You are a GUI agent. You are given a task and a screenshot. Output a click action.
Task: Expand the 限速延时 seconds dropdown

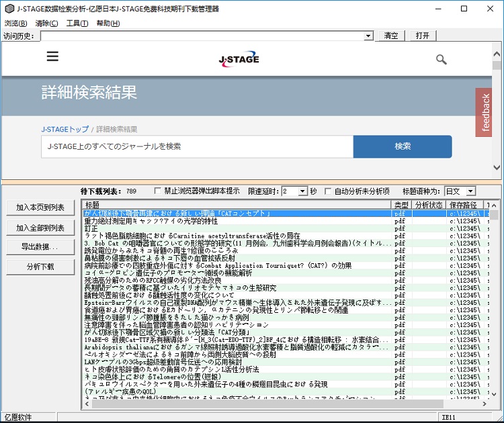click(302, 191)
